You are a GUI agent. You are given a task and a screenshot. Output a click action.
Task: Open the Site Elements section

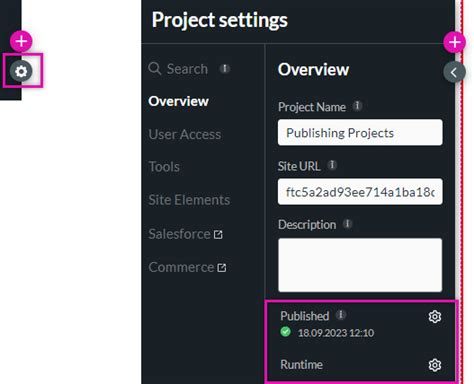[189, 200]
